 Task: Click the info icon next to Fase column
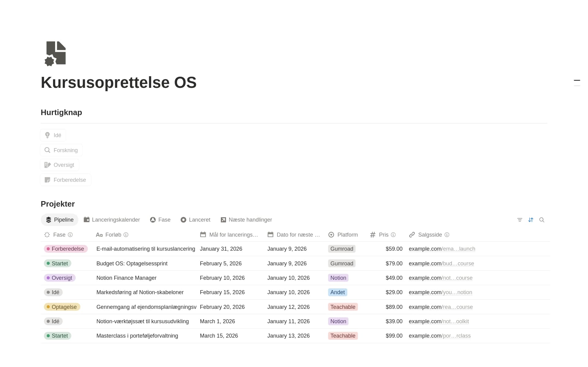coord(70,235)
